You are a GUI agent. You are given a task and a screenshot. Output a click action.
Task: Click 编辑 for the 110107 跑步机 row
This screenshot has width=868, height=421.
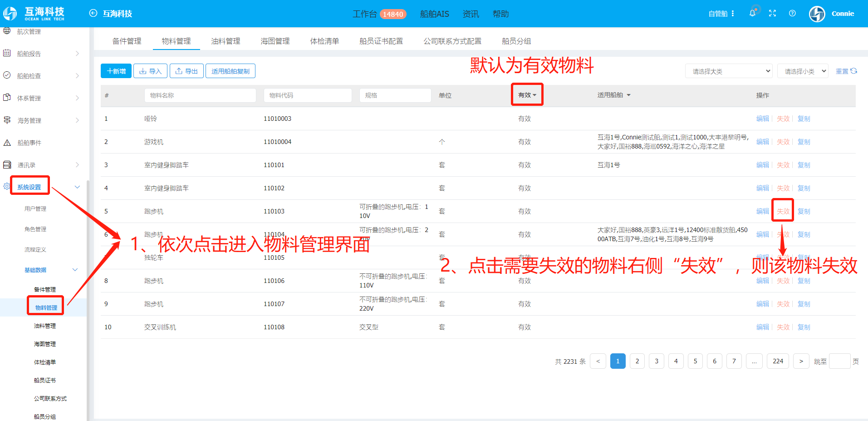762,304
